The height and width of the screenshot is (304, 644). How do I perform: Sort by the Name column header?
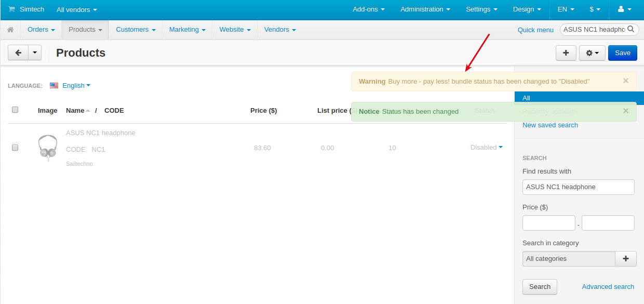tap(75, 111)
